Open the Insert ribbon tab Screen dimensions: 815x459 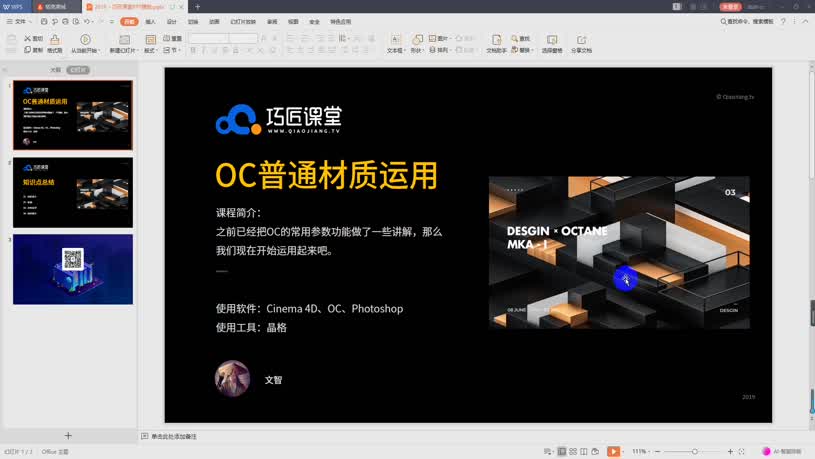pyautogui.click(x=150, y=22)
